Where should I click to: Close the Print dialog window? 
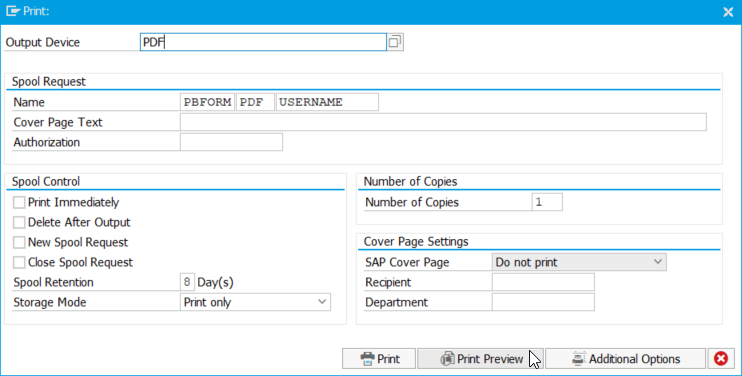click(x=728, y=12)
